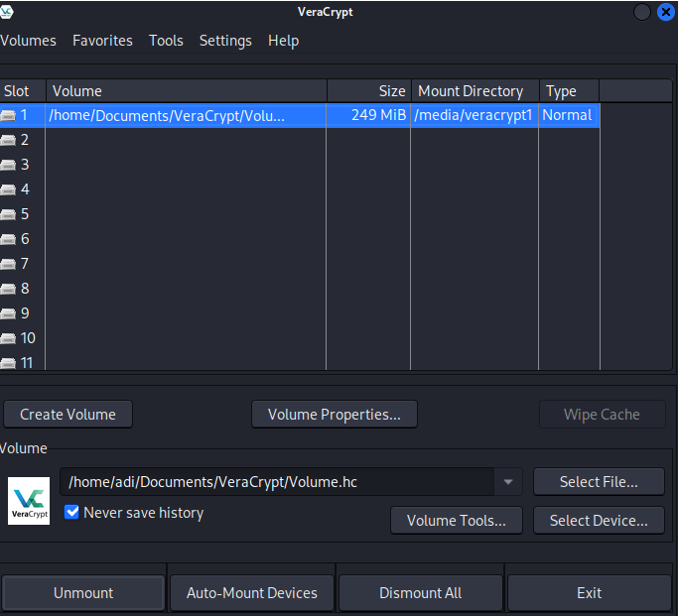Click the drive icon in slot 1

coord(8,115)
